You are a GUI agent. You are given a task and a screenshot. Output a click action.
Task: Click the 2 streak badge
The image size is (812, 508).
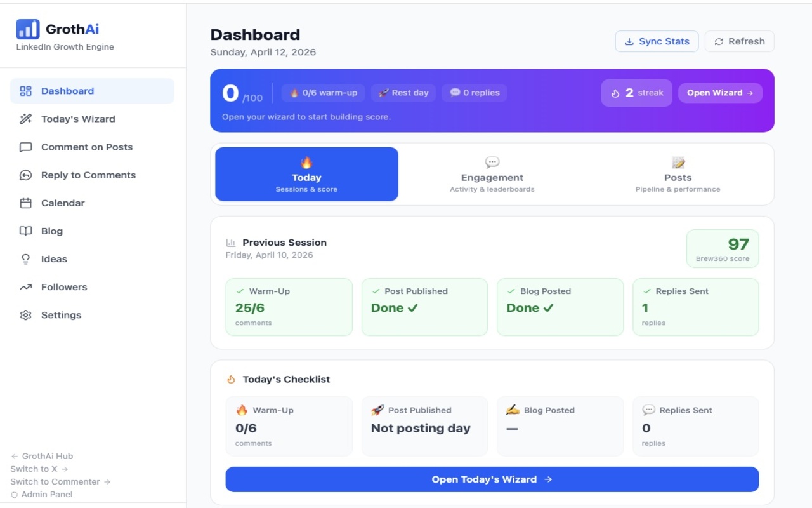[x=636, y=92]
